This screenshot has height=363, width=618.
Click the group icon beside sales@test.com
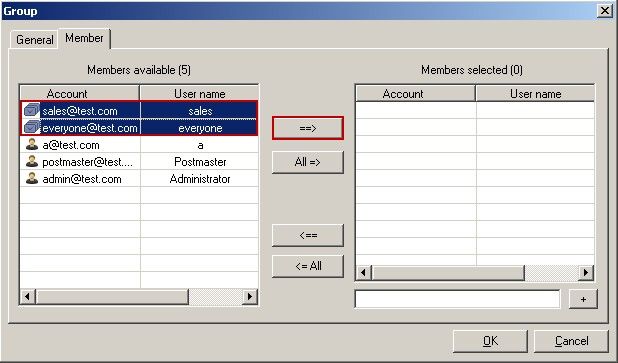(32, 110)
